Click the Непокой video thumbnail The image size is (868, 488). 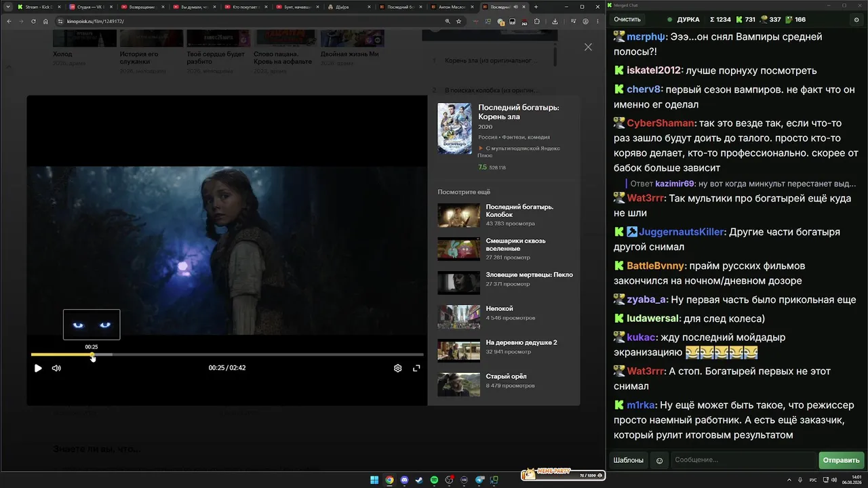click(x=458, y=317)
